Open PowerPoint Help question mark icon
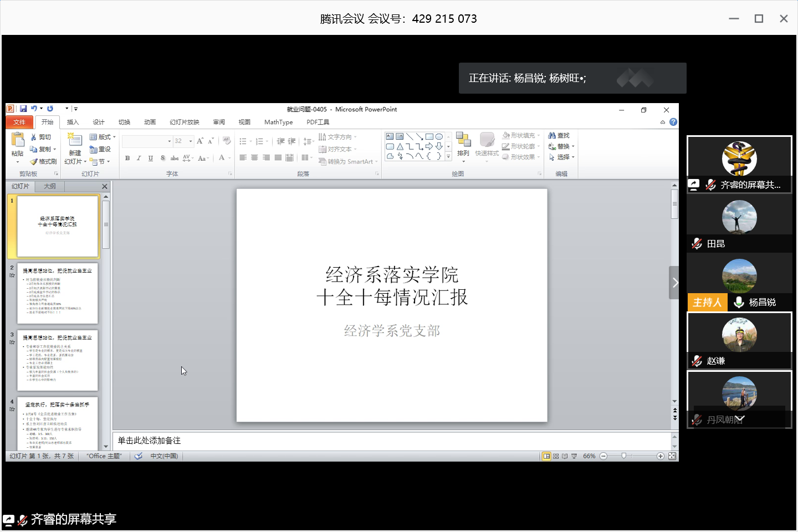The height and width of the screenshot is (532, 798). (673, 122)
